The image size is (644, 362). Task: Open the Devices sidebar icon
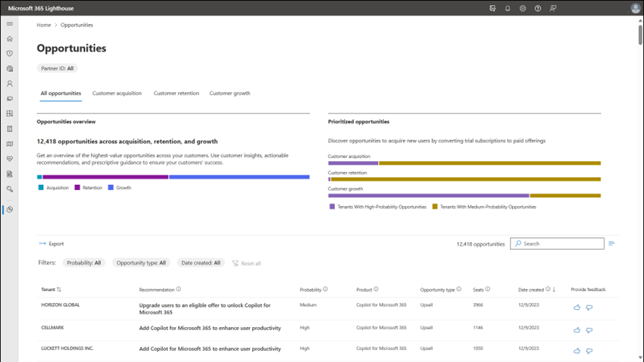(9, 98)
